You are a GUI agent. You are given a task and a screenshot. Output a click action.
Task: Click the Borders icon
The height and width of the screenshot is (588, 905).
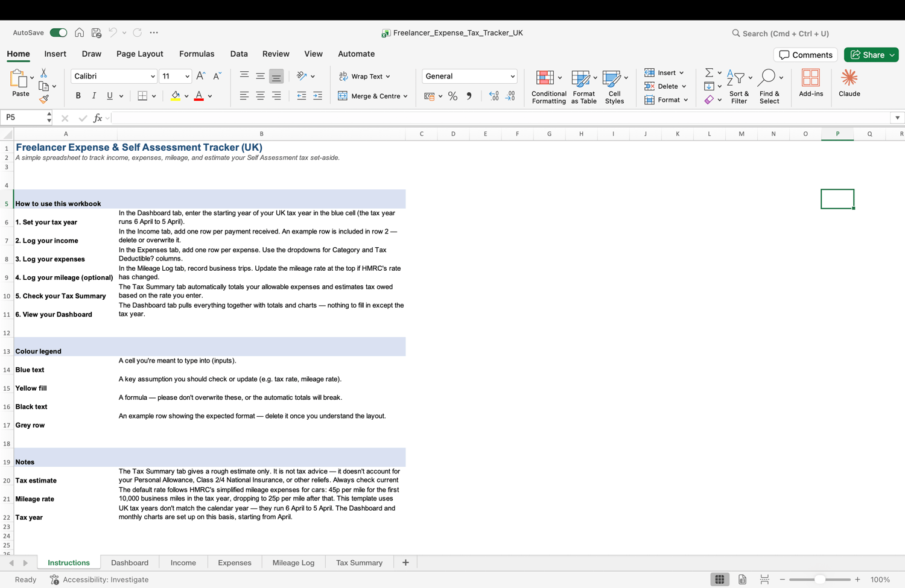142,96
